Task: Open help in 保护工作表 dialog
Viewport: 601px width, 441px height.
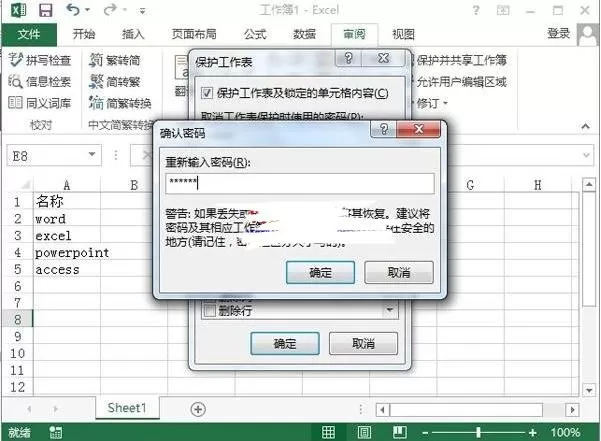Action: point(348,58)
